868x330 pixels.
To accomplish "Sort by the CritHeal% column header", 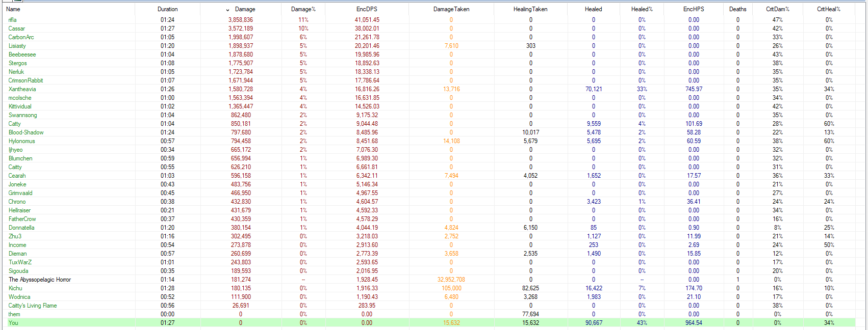I will pos(828,9).
